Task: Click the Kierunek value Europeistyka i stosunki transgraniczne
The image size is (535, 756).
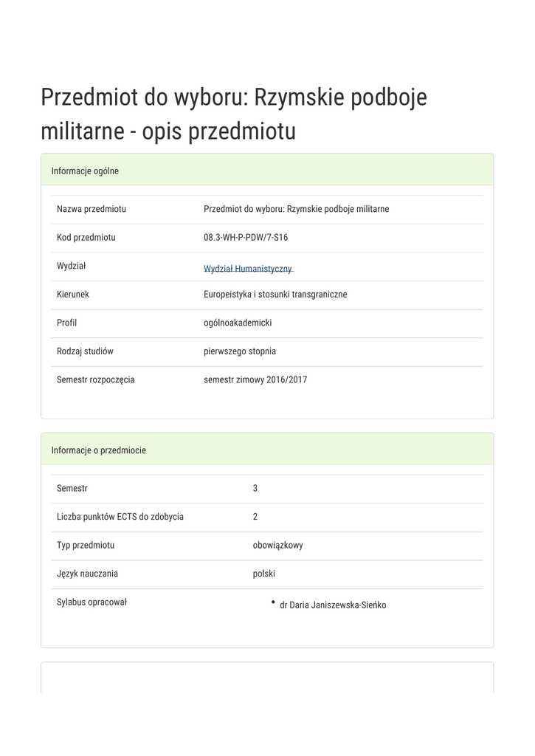Action: click(275, 295)
